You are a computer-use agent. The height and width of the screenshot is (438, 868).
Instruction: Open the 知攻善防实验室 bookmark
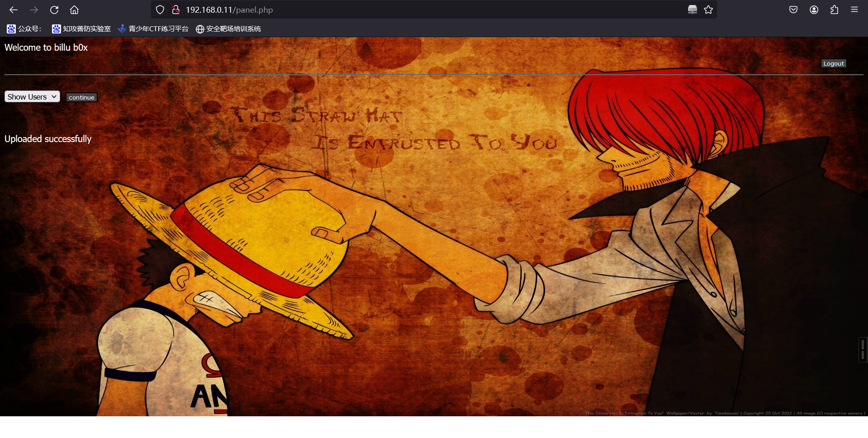click(x=81, y=29)
